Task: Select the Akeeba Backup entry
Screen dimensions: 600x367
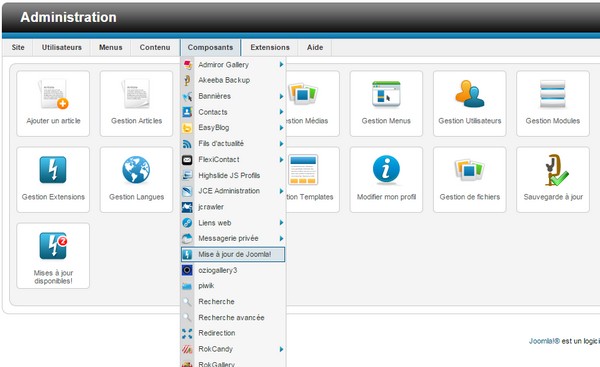Action: click(233, 80)
